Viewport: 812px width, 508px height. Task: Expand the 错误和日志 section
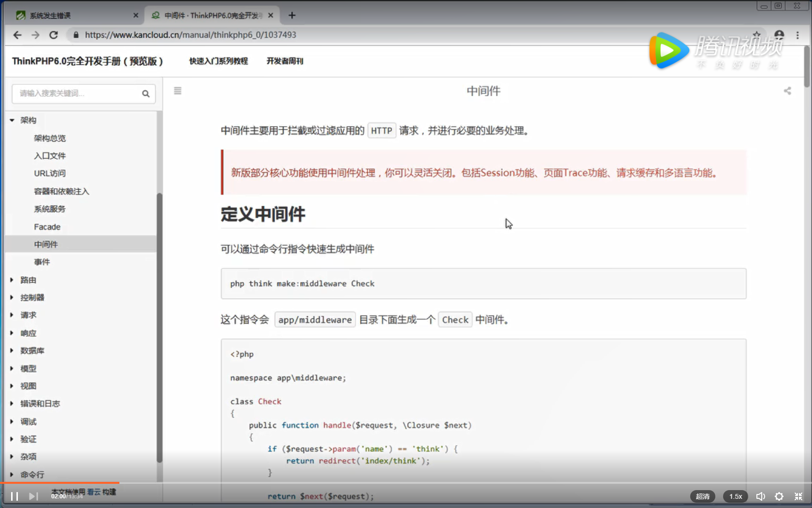tap(12, 403)
